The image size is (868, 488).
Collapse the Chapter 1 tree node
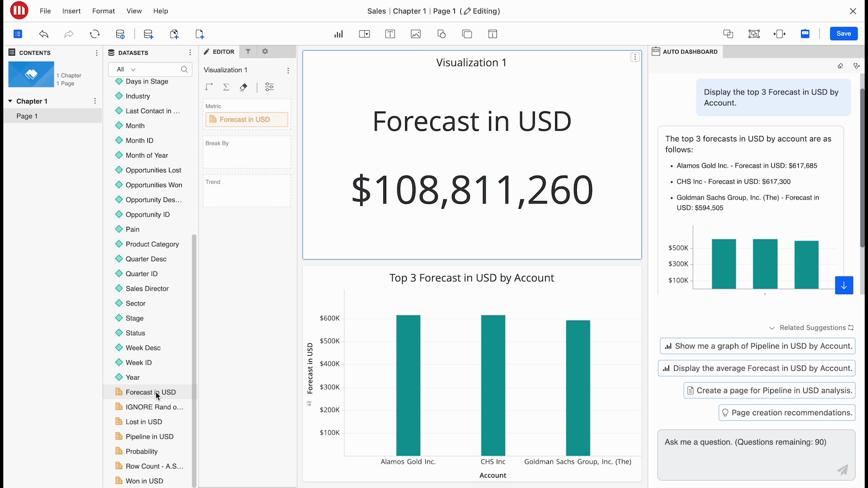coord(10,101)
